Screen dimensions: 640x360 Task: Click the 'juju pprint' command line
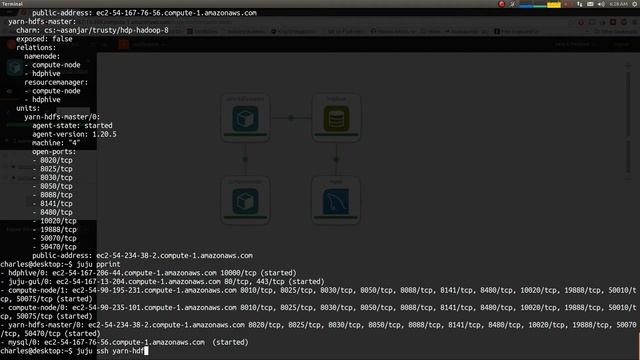60,264
